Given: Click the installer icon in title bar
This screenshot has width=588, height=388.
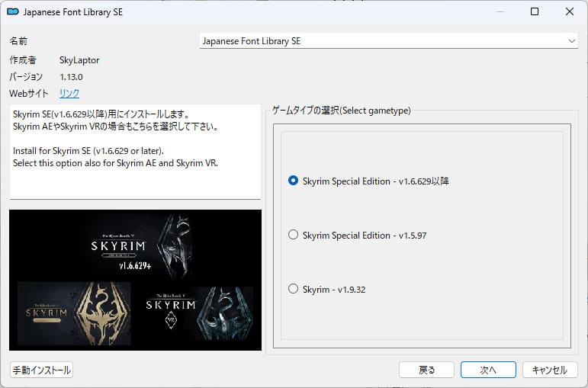Looking at the screenshot, I should click(x=13, y=12).
